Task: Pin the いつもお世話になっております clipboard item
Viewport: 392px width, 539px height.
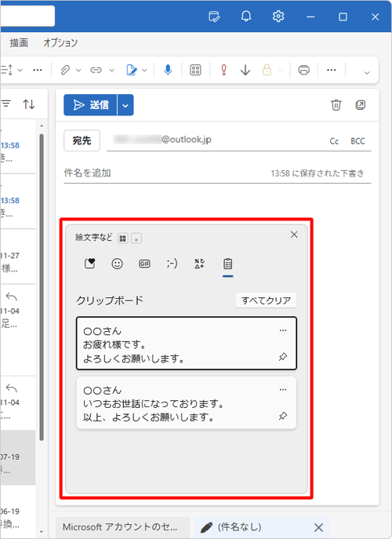Action: coord(283,416)
